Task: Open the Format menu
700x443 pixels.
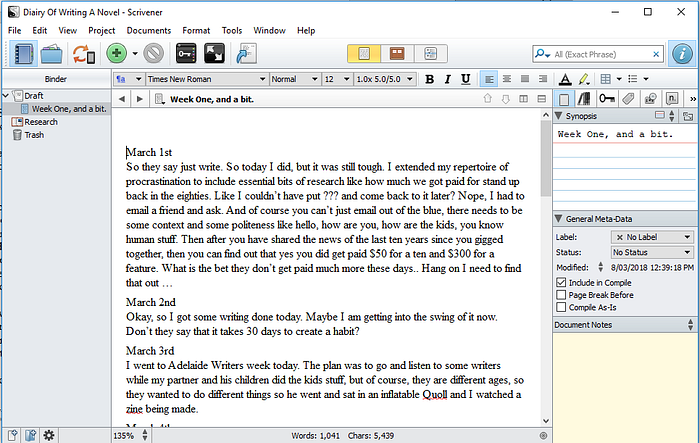Action: tap(196, 30)
